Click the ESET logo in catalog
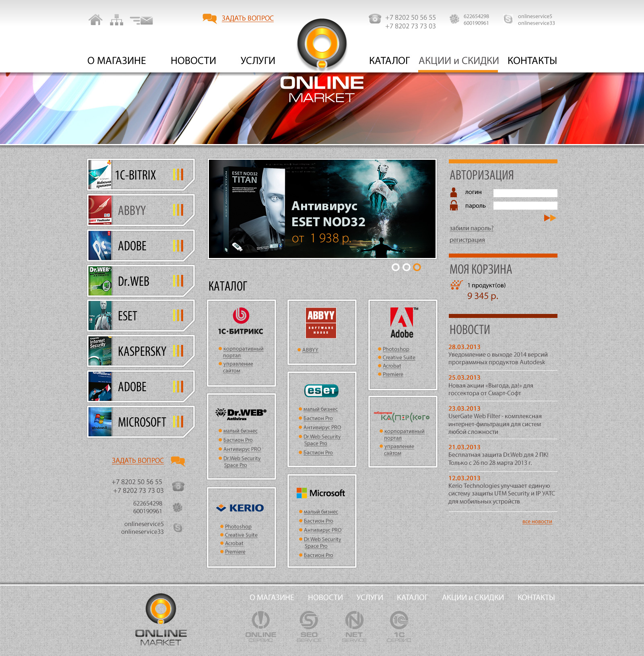The image size is (644, 656). [x=321, y=390]
